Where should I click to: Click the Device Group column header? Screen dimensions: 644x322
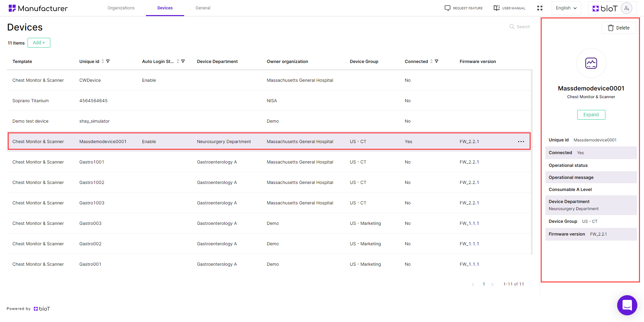[364, 61]
